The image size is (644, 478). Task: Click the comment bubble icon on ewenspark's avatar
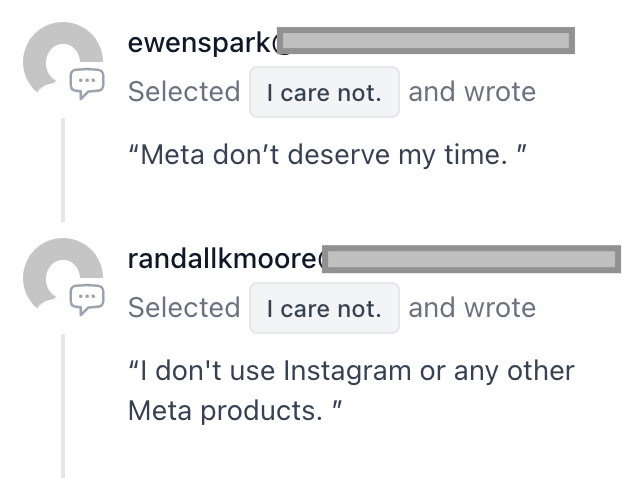(x=87, y=83)
